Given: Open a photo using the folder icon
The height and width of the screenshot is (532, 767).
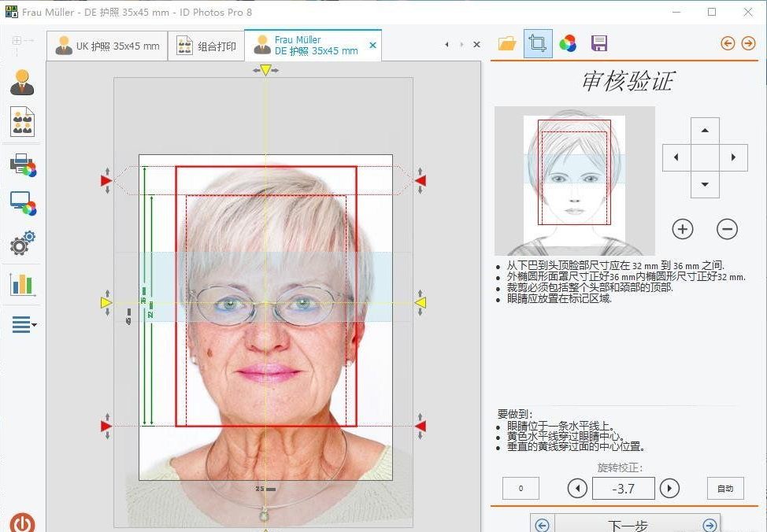Looking at the screenshot, I should [x=506, y=43].
